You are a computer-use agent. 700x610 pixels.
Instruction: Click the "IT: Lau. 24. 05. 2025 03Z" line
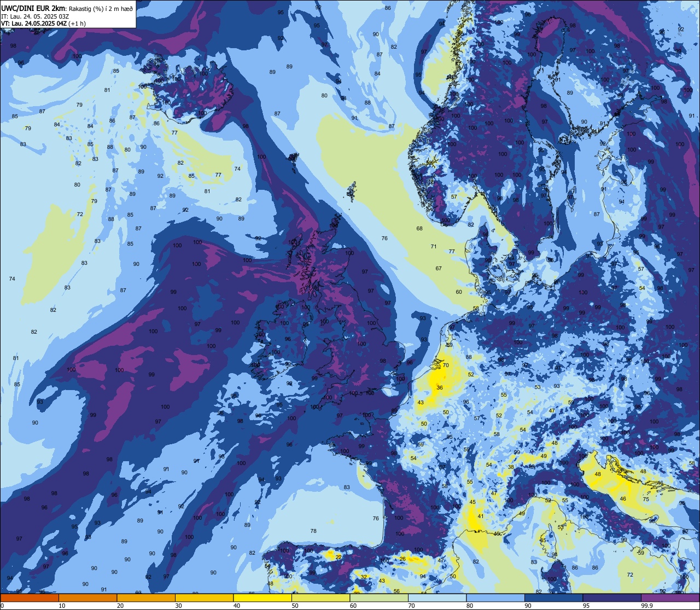pos(34,16)
